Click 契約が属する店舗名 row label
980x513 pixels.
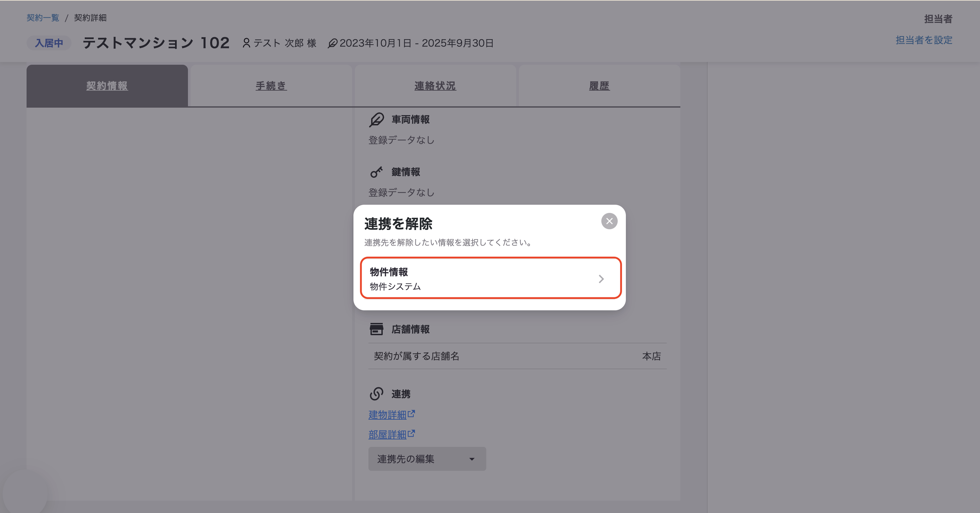click(416, 356)
